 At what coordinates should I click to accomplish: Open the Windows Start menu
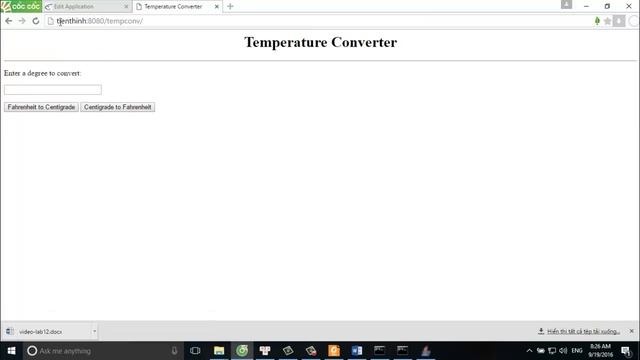pyautogui.click(x=11, y=351)
